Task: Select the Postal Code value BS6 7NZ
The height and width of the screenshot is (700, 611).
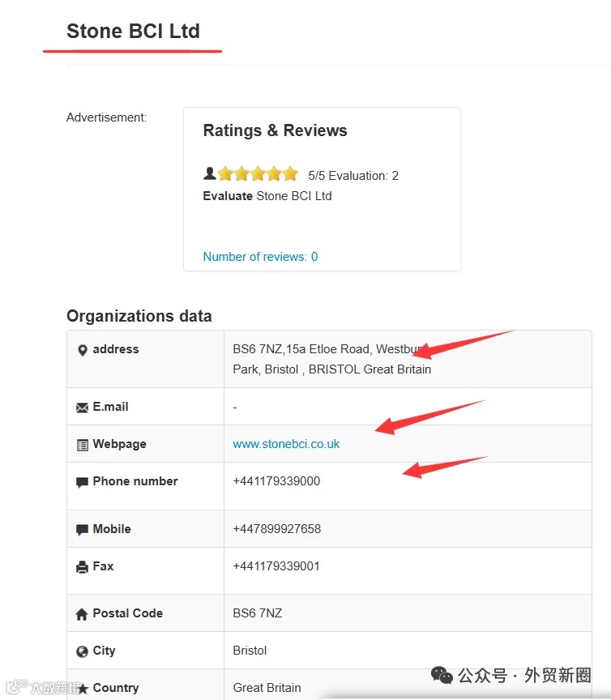Action: pyautogui.click(x=258, y=613)
